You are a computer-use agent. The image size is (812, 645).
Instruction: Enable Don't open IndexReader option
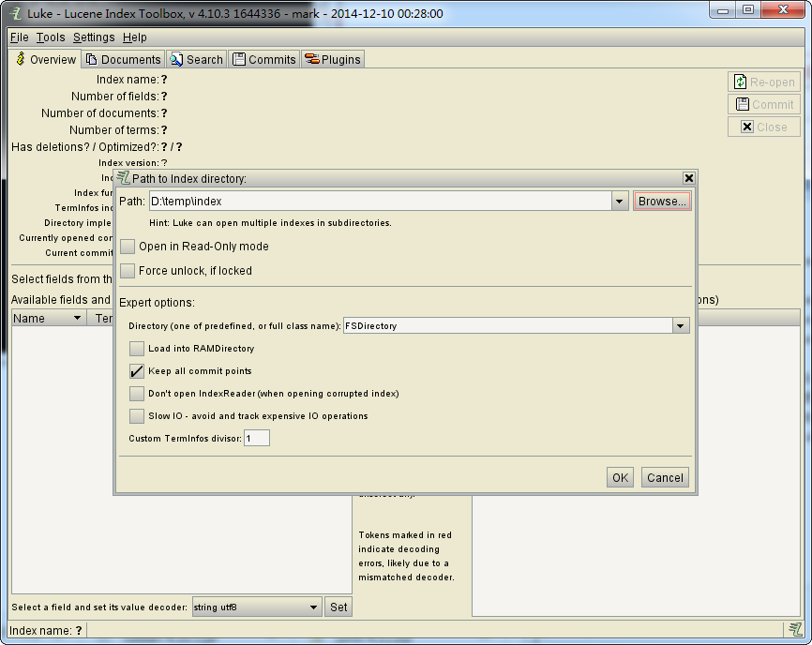tap(137, 394)
